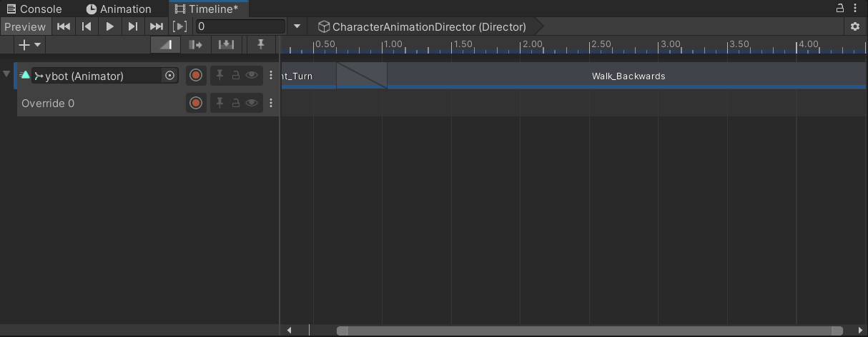The image size is (868, 337).
Task: Select the Timeline* tab
Action: tap(208, 9)
